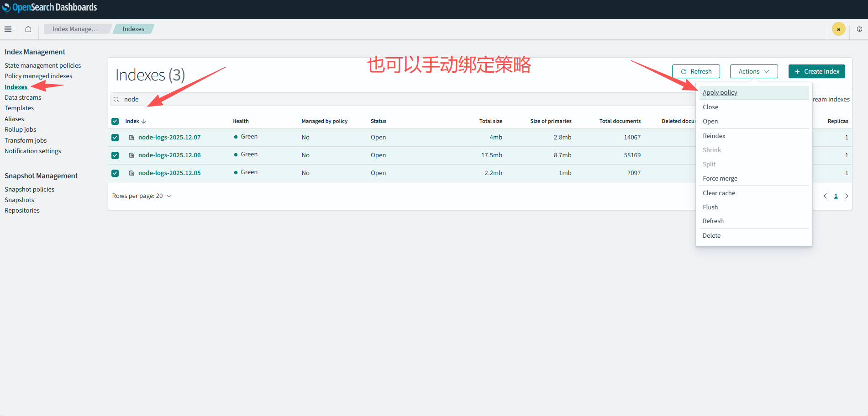Click the OpenSearch Dashboards logo

[x=50, y=7]
